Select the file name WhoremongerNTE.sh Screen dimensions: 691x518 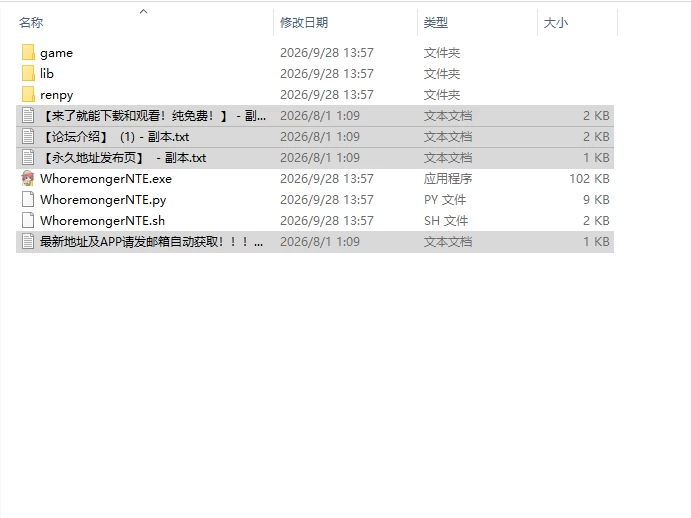coord(102,220)
